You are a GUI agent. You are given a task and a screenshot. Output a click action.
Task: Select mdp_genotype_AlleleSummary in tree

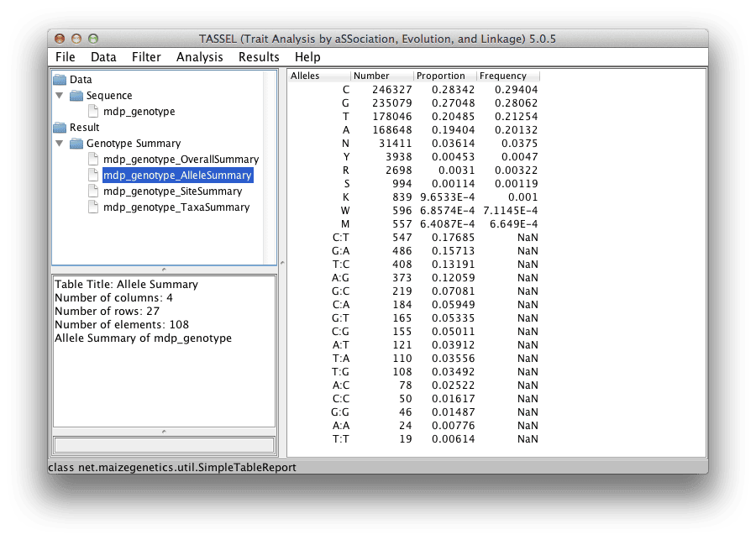tap(177, 175)
